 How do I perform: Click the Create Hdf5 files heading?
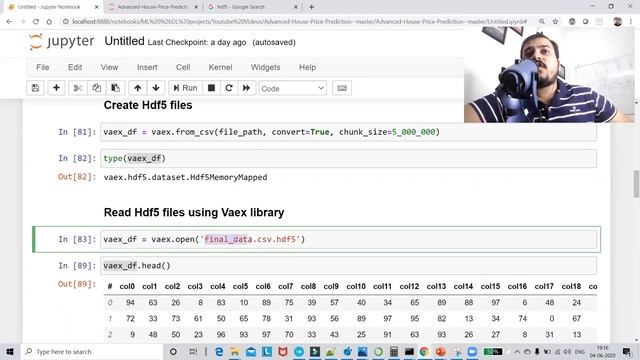[148, 105]
